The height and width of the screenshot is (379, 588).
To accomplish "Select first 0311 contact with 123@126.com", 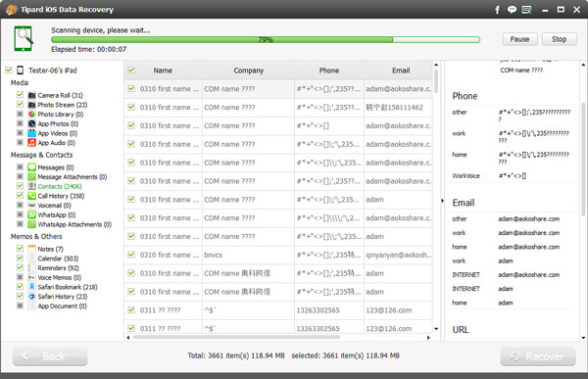I will pyautogui.click(x=278, y=310).
